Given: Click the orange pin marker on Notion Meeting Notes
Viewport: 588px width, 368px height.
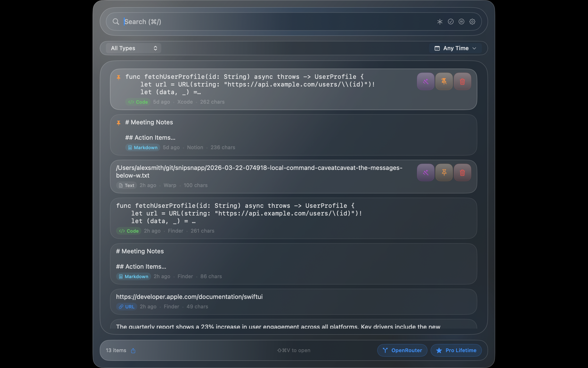Looking at the screenshot, I should click(x=119, y=123).
